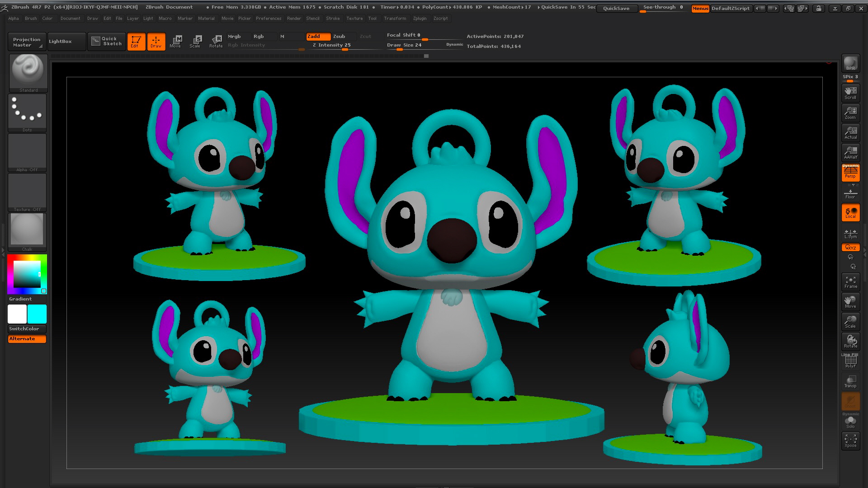The width and height of the screenshot is (868, 488).
Task: Click the right-shelf Scale view icon
Action: pyautogui.click(x=850, y=322)
